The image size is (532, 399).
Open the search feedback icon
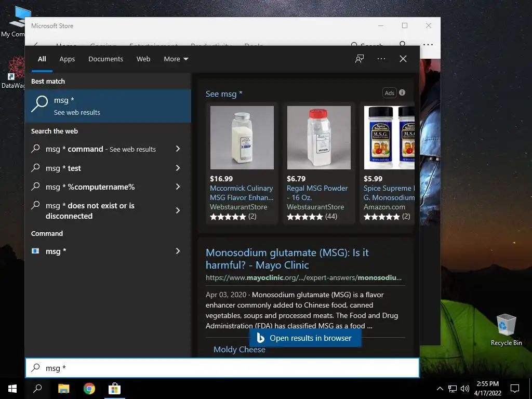tap(360, 59)
